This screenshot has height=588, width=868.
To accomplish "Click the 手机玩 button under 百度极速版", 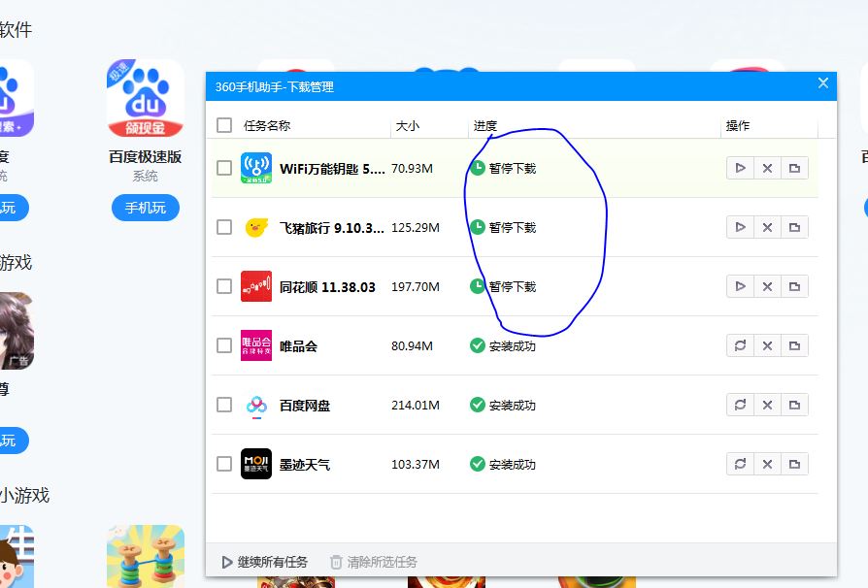I will [x=145, y=208].
